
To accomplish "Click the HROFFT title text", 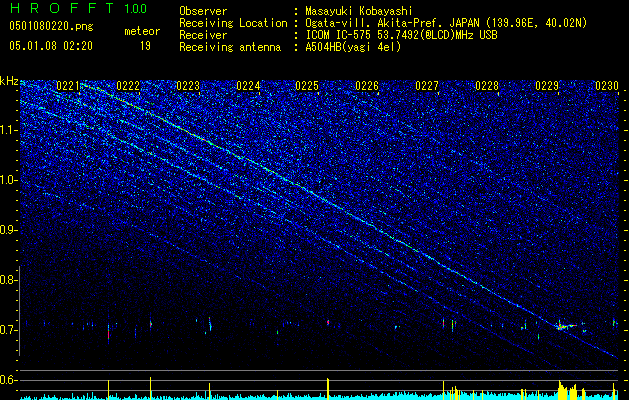I will pyautogui.click(x=62, y=8).
